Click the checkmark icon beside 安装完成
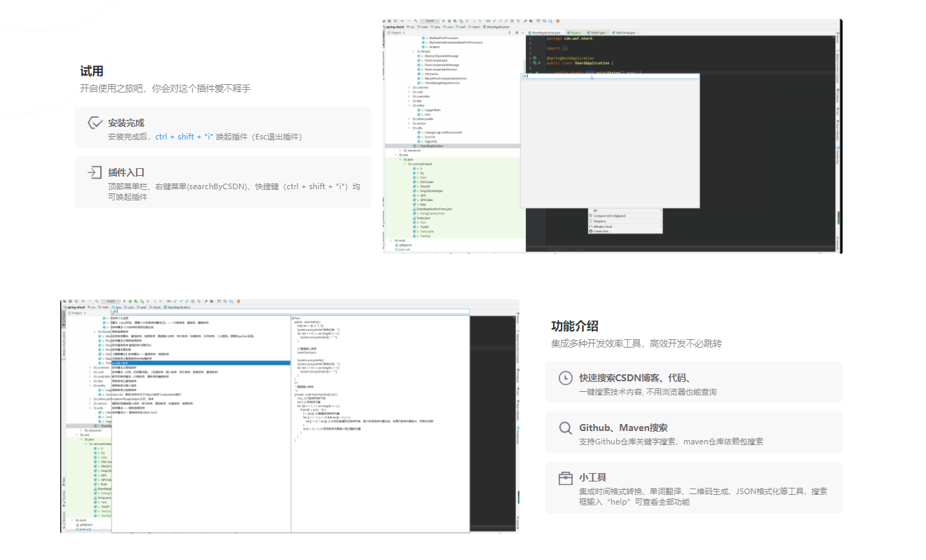Screen dimensions: 926x560 pos(95,123)
